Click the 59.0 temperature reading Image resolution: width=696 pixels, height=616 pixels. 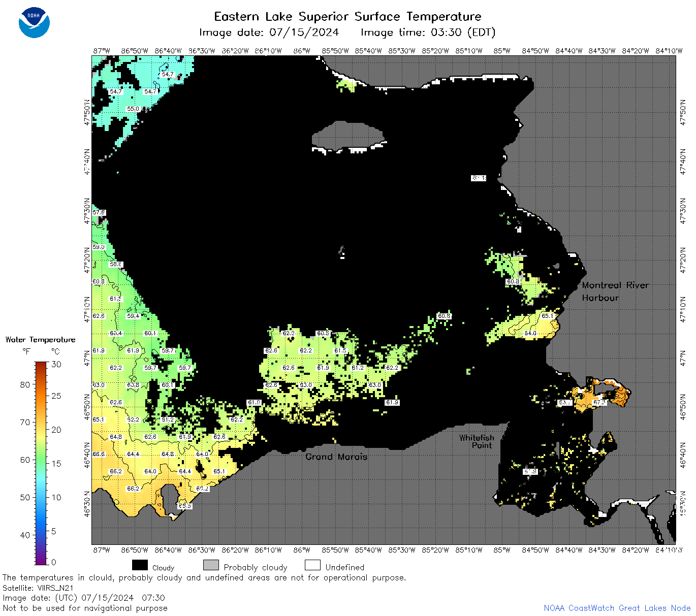coord(99,247)
